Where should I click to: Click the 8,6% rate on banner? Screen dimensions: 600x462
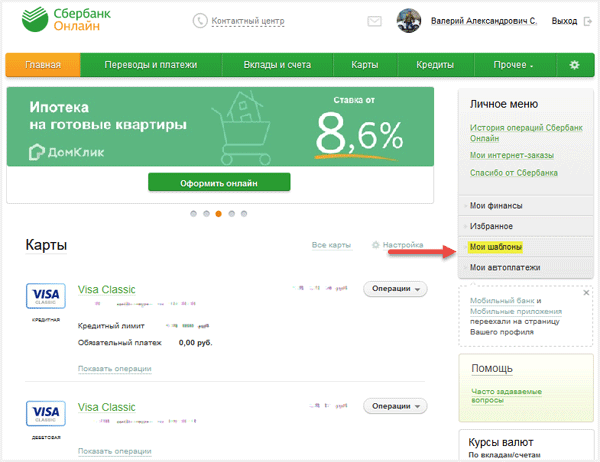[x=359, y=135]
